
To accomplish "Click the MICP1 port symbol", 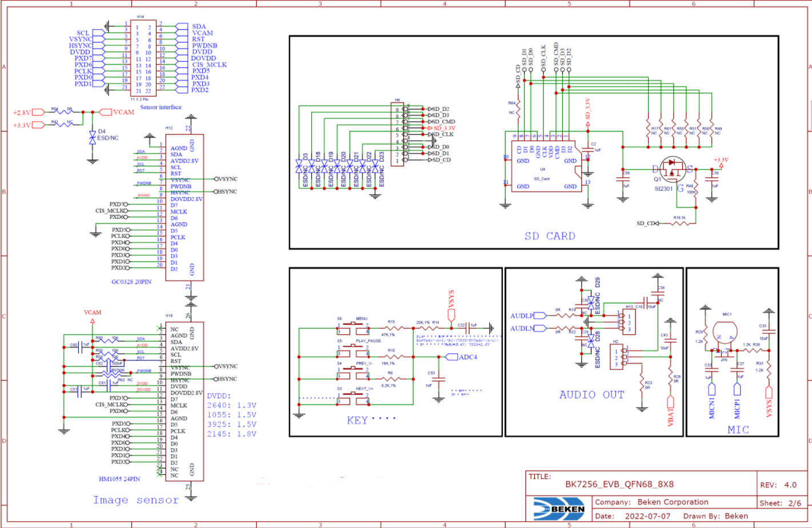I will click(x=737, y=400).
